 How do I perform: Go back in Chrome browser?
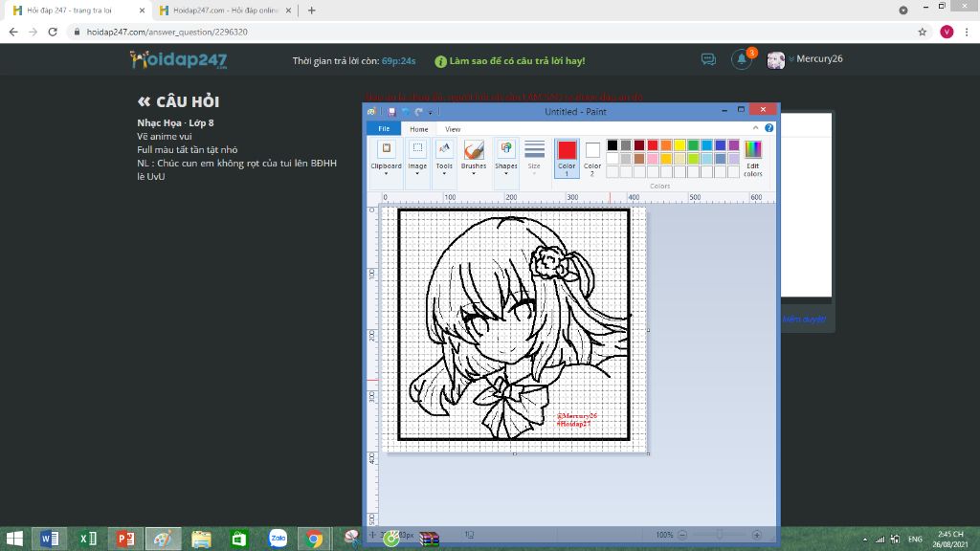[13, 32]
